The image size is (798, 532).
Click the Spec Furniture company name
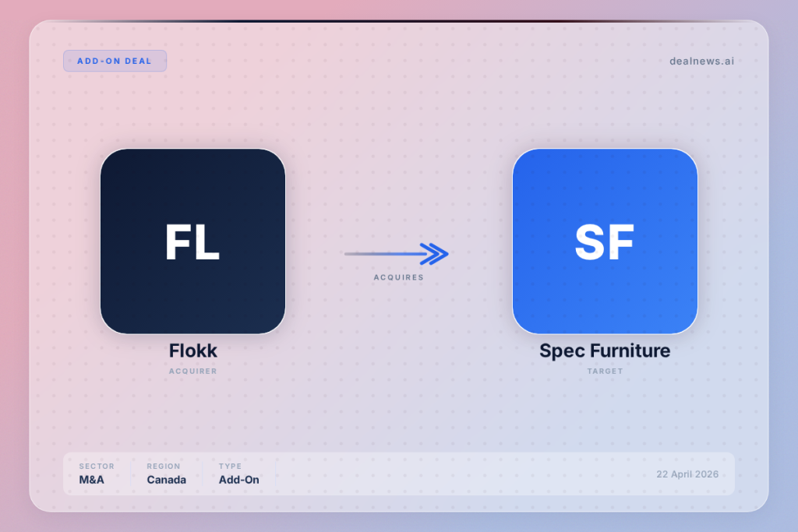[x=605, y=351]
